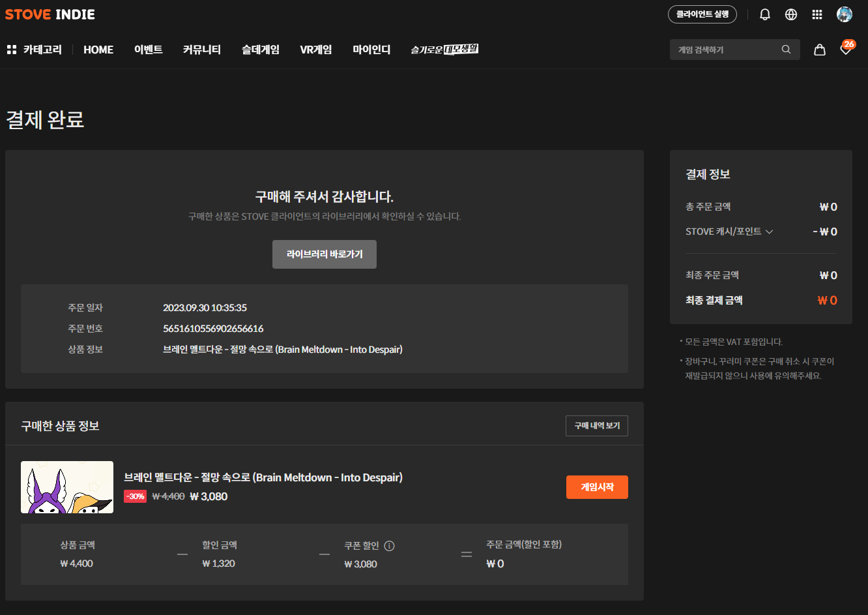Open the 이벤트 menu item

pos(148,50)
